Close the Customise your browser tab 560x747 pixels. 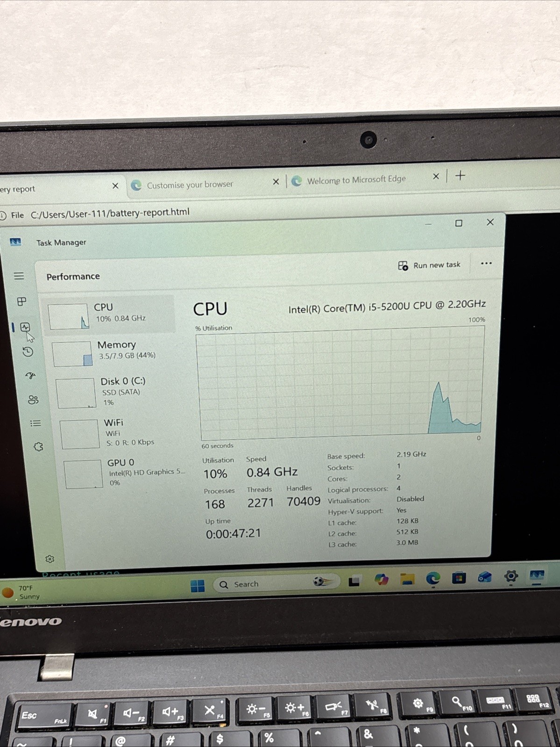tap(276, 181)
